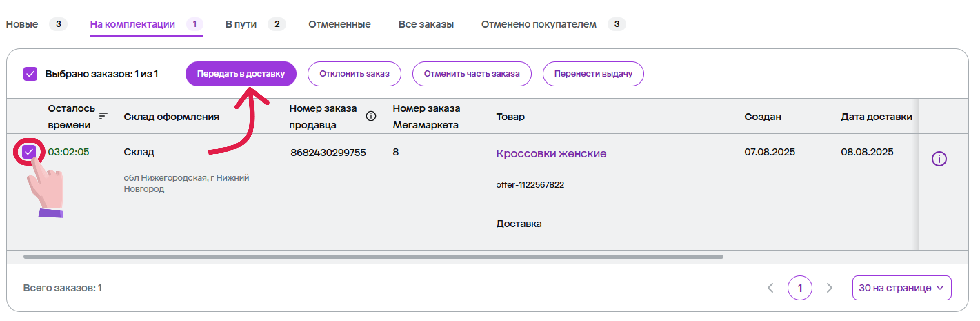Open the Отмененные tab

[x=339, y=25]
